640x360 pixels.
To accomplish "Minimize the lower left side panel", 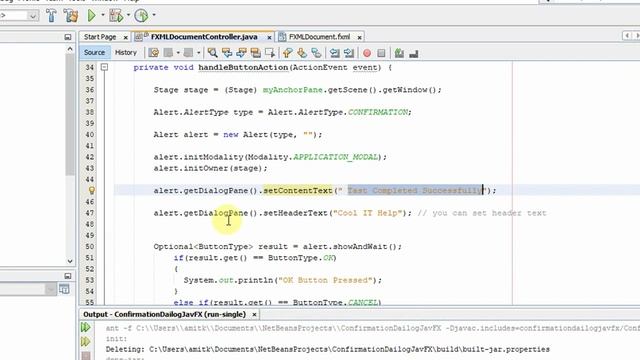I will pos(68,276).
